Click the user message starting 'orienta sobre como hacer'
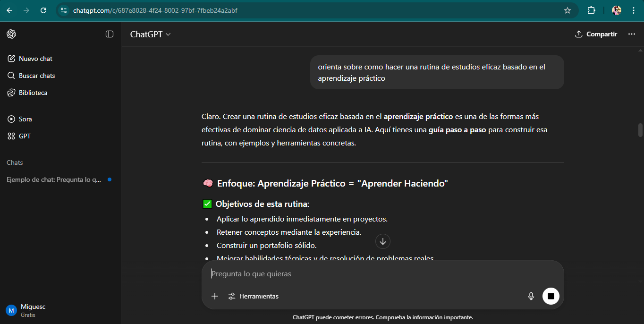Image resolution: width=644 pixels, height=324 pixels. click(437, 72)
